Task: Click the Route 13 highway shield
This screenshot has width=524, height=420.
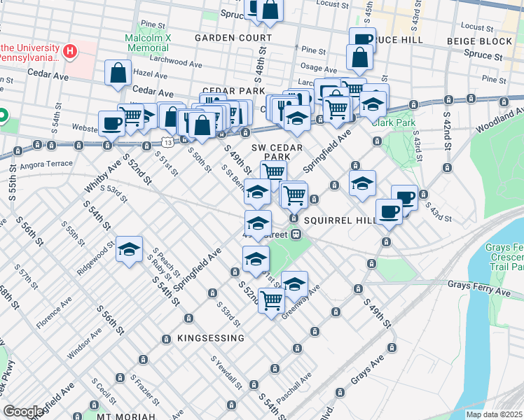Action: (167, 143)
